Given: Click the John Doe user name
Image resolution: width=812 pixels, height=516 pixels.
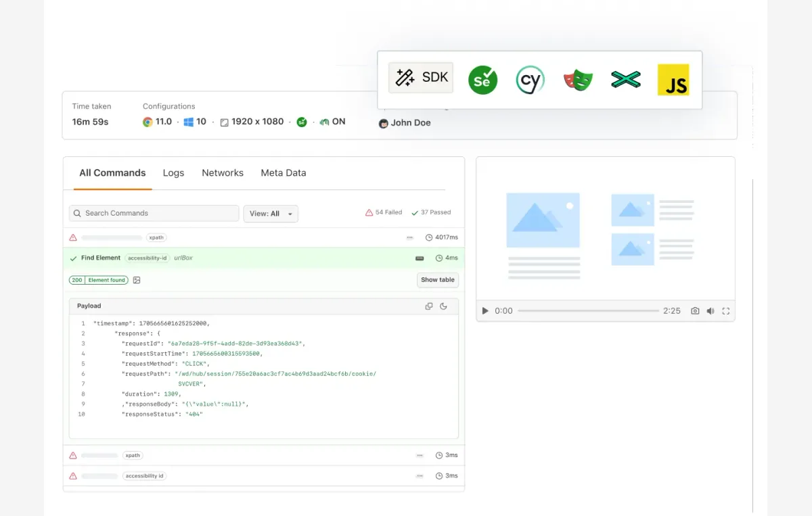Looking at the screenshot, I should [411, 123].
